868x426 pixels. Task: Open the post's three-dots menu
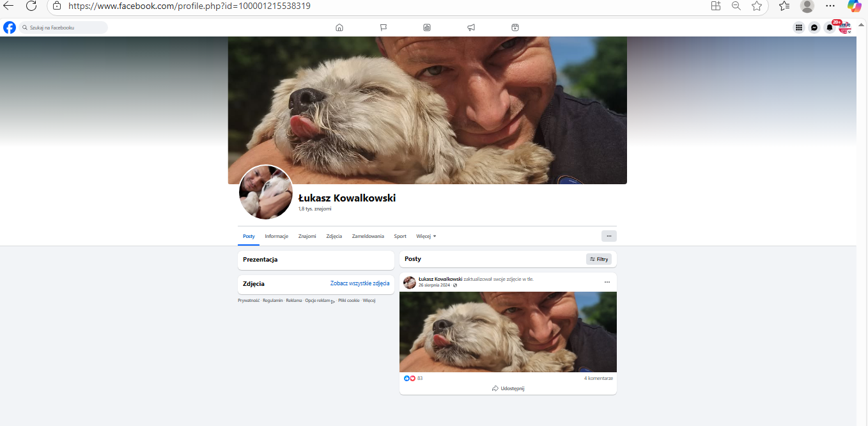tap(607, 281)
